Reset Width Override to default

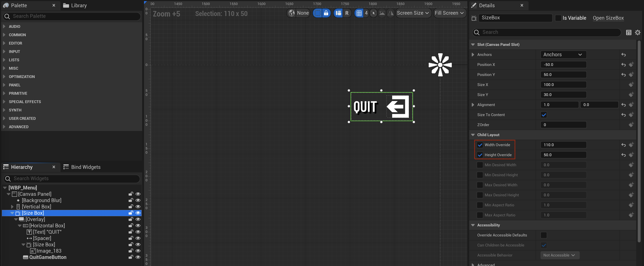coord(624,145)
